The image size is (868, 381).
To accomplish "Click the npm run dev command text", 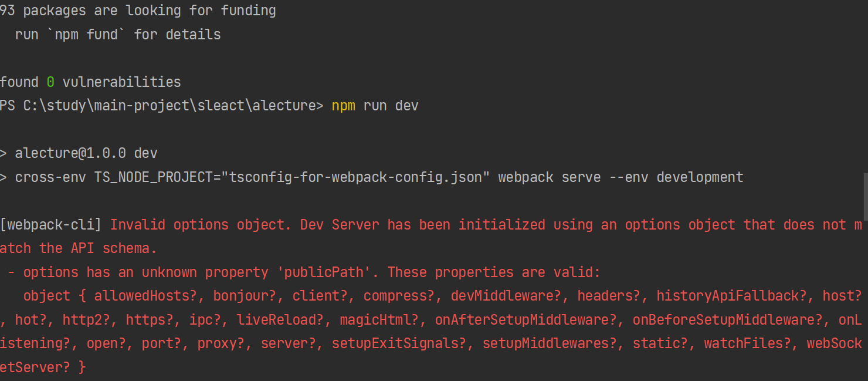I will pyautogui.click(x=375, y=106).
